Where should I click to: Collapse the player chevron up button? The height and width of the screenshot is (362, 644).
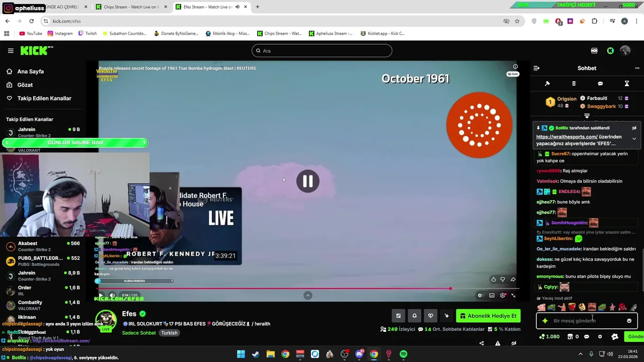point(308,295)
